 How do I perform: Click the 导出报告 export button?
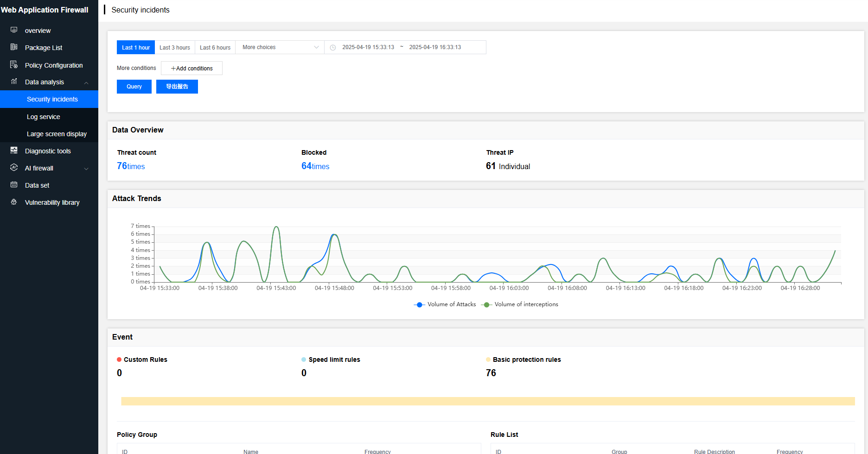(177, 87)
